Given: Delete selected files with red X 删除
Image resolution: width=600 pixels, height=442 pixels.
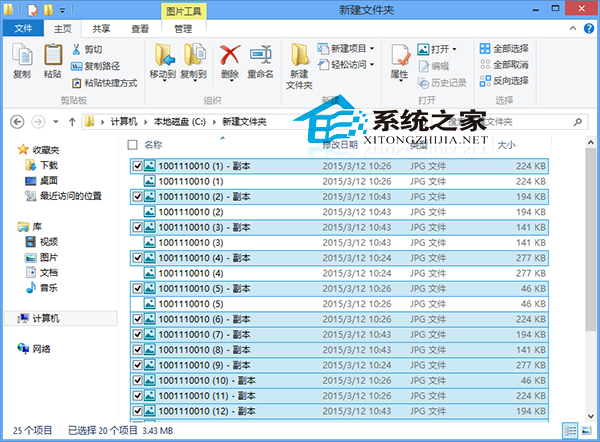Looking at the screenshot, I should tap(230, 61).
